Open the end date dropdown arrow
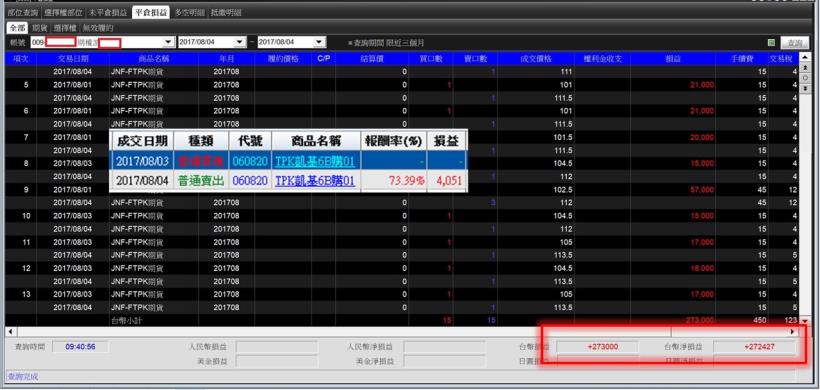The width and height of the screenshot is (820, 390). coord(319,42)
